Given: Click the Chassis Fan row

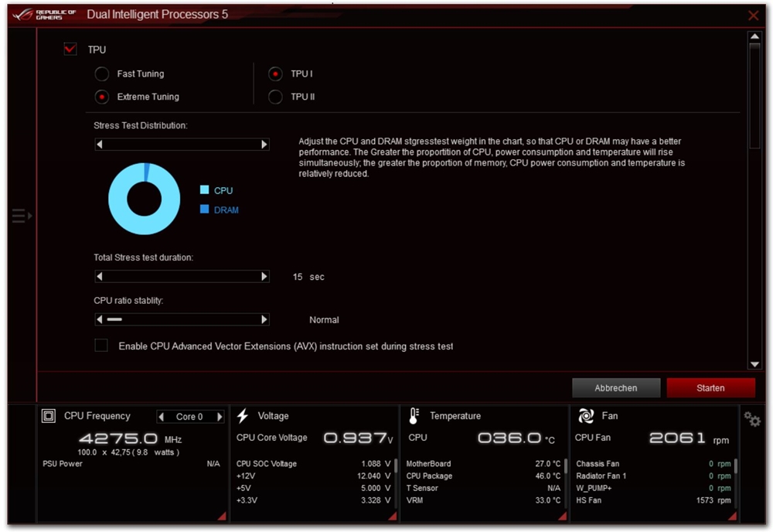Looking at the screenshot, I should tap(653, 464).
